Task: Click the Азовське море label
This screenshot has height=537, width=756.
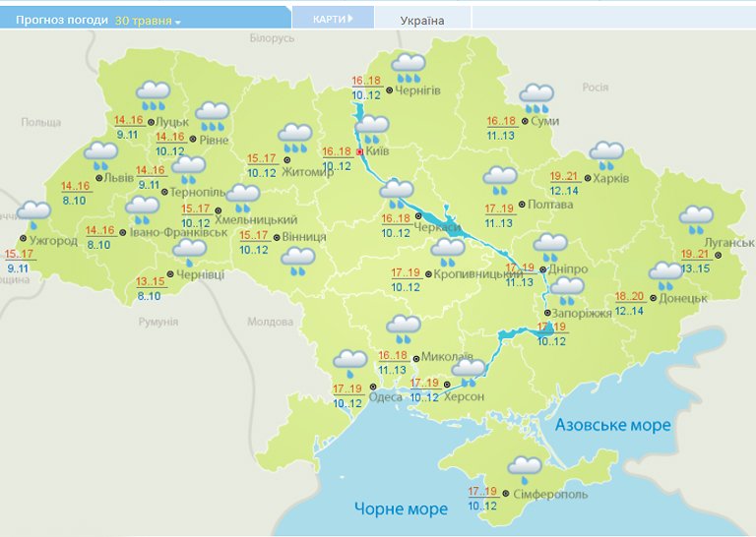Action: [x=613, y=425]
